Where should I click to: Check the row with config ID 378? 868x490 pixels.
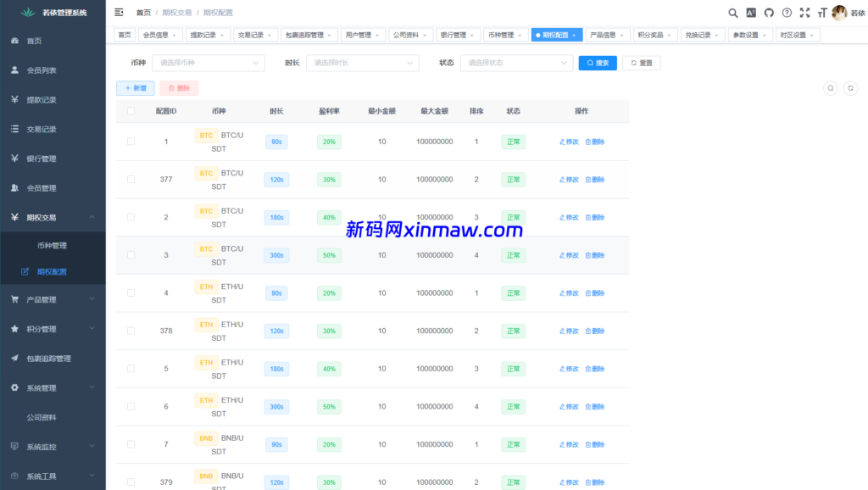click(131, 331)
